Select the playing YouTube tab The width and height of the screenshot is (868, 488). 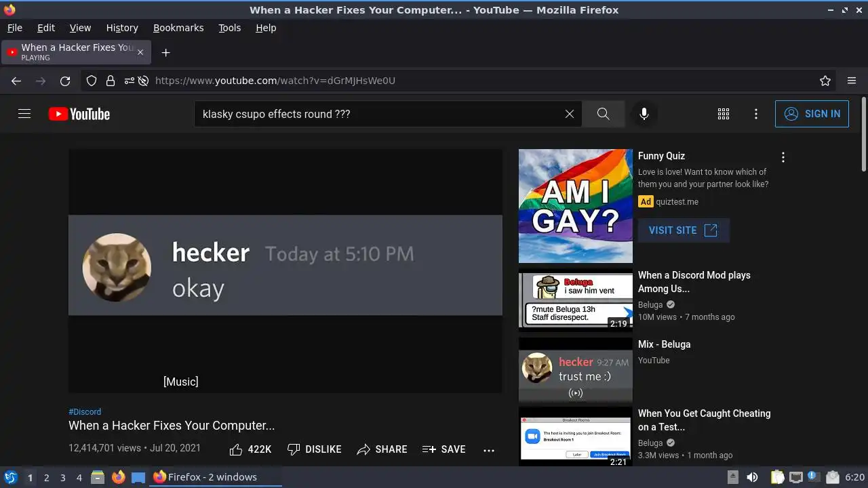pos(76,52)
